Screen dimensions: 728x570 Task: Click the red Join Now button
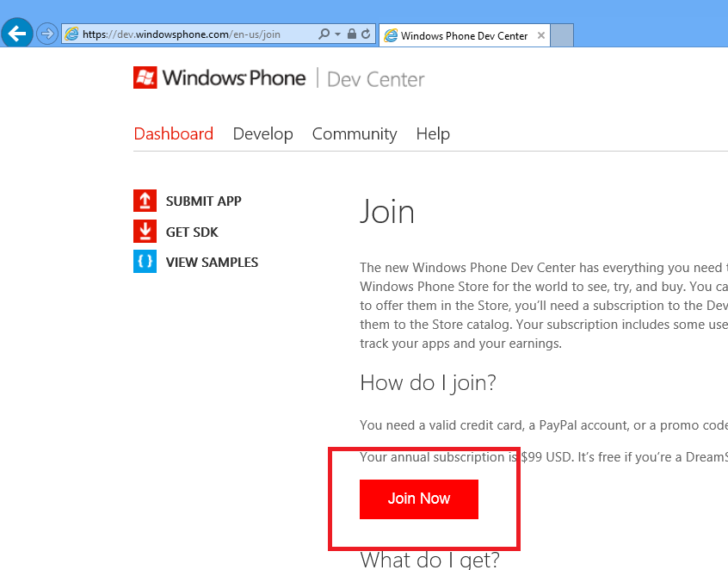pos(419,499)
